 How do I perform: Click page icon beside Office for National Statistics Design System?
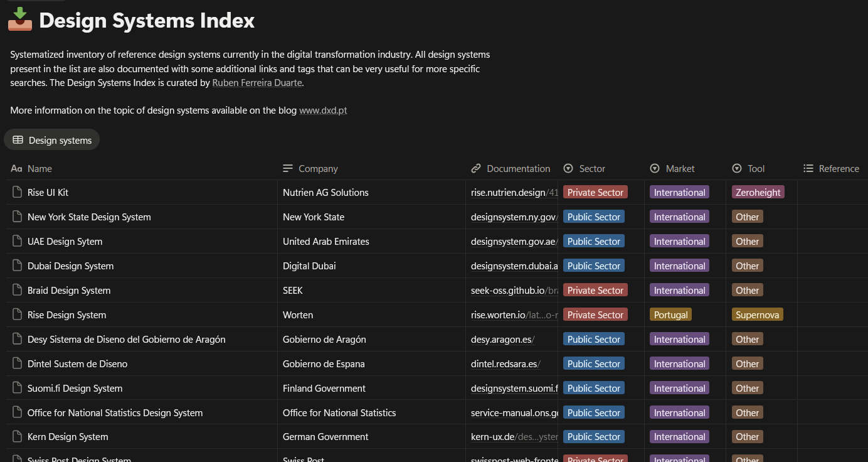pos(18,412)
